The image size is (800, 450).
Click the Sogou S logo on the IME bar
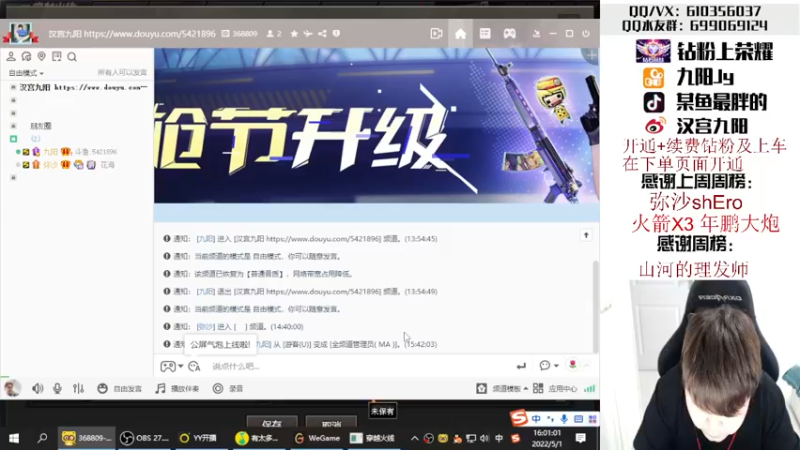519,419
